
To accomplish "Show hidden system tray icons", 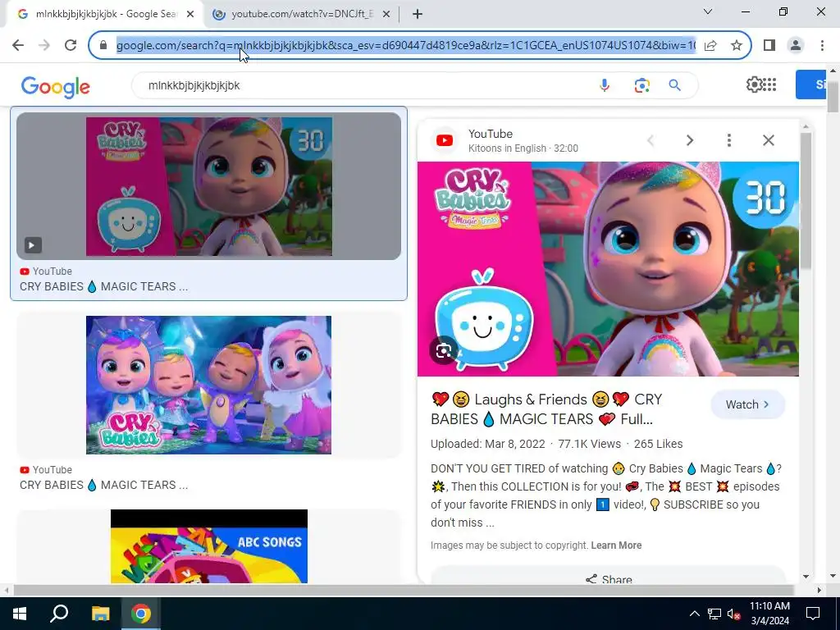I will [x=694, y=614].
